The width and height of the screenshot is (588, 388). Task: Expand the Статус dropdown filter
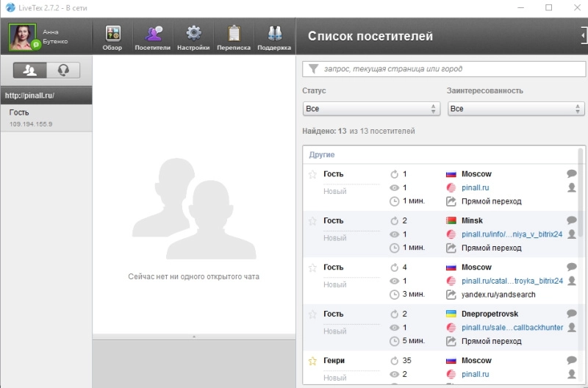click(370, 109)
